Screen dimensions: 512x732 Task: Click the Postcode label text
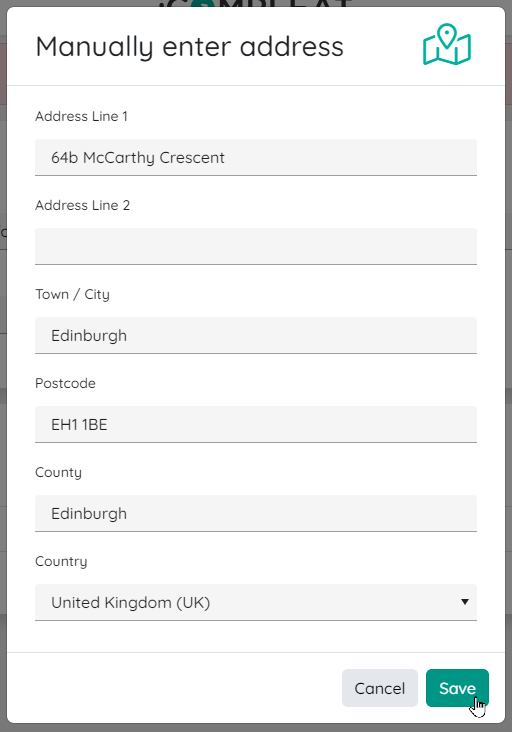point(65,383)
